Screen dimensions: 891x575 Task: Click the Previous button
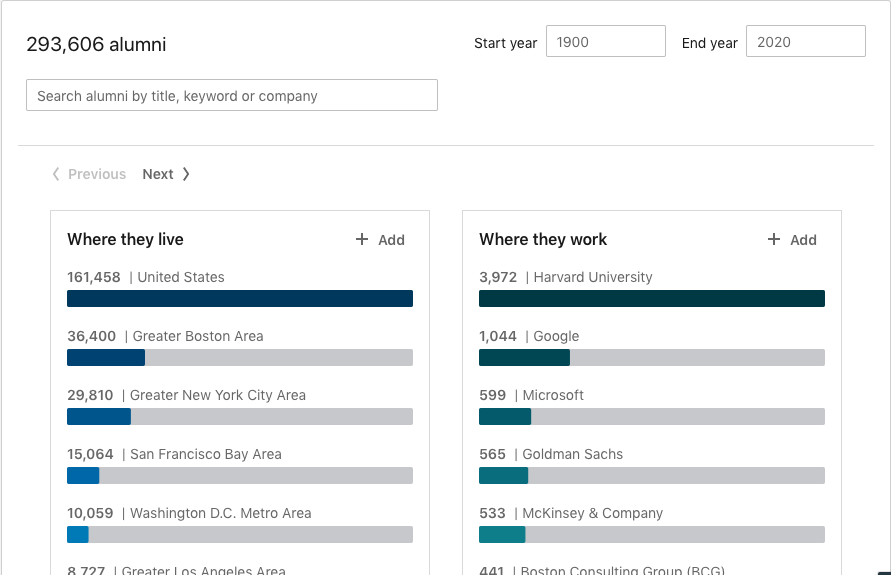pos(89,174)
